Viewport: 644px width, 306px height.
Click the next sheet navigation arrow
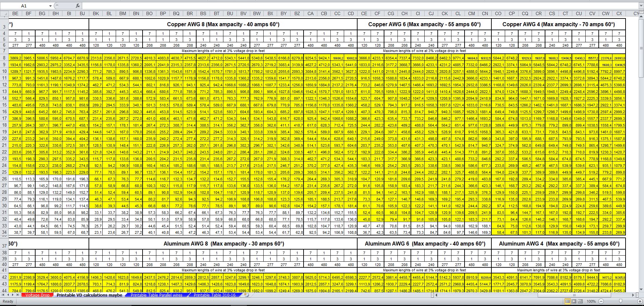click(13, 295)
